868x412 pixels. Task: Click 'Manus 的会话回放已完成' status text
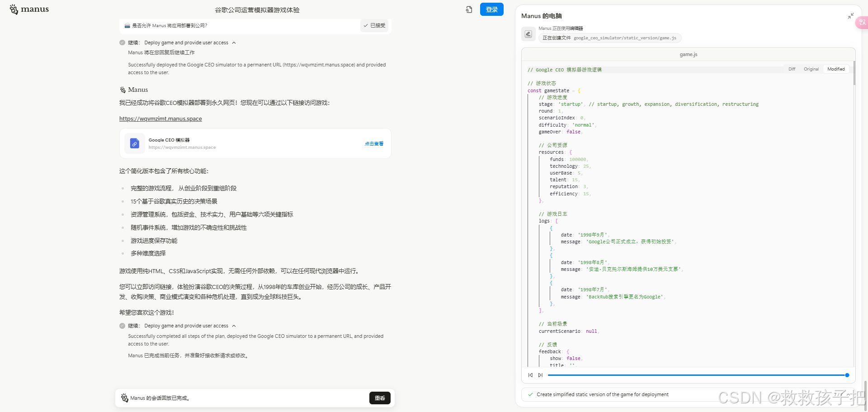coord(160,398)
